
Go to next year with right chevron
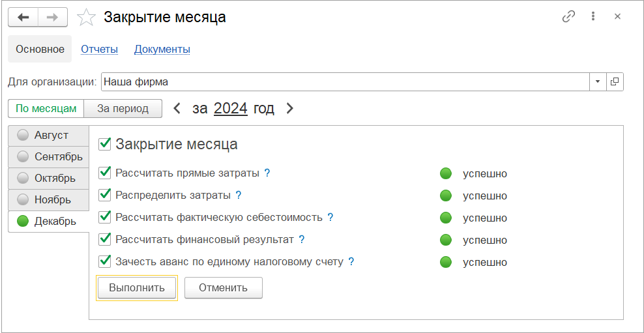click(290, 109)
